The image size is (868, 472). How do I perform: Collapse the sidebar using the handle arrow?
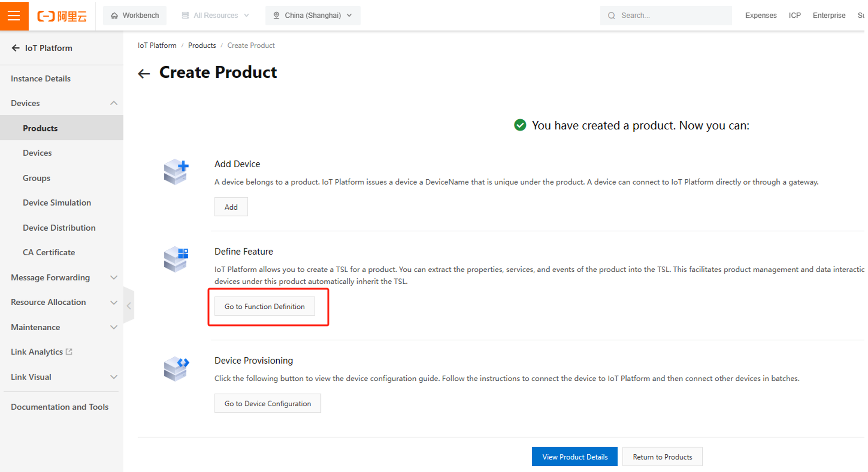[x=129, y=306]
